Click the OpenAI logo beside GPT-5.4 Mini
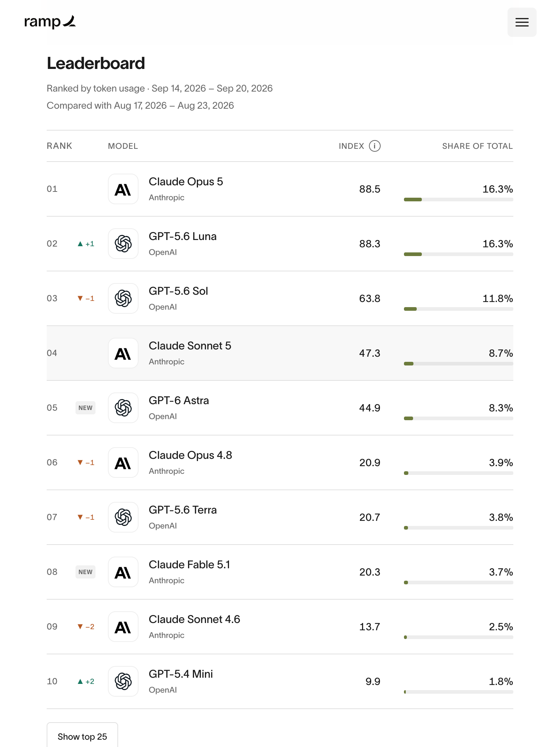 click(123, 681)
